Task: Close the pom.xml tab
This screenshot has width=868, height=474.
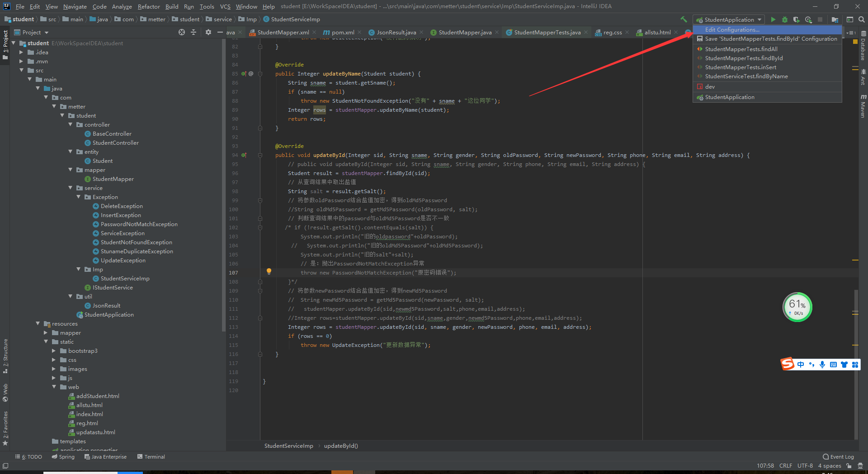Action: 359,32
